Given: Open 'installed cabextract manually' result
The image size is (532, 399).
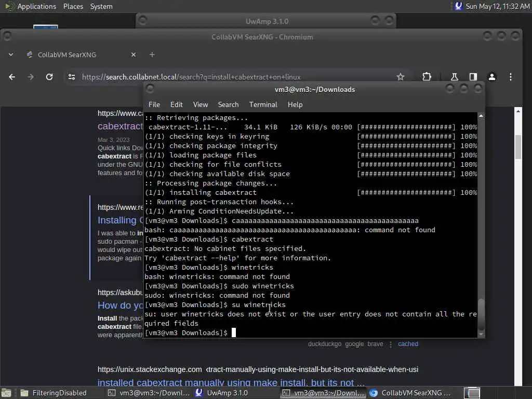Looking at the screenshot, I should point(231,383).
